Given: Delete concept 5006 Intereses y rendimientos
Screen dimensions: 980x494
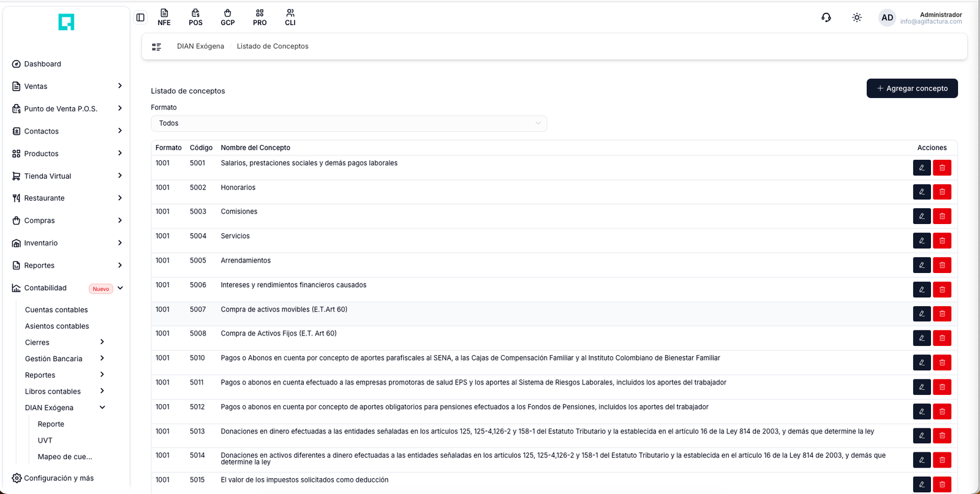Looking at the screenshot, I should tap(942, 290).
